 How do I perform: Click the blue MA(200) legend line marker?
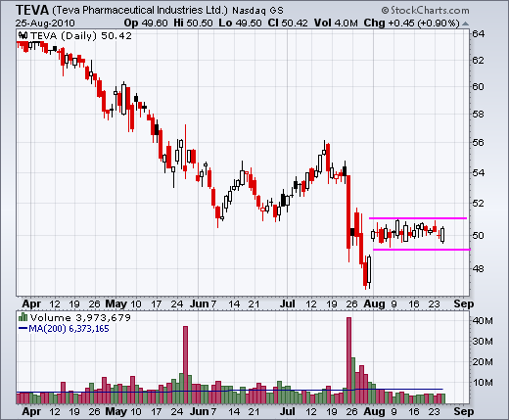[x=23, y=328]
